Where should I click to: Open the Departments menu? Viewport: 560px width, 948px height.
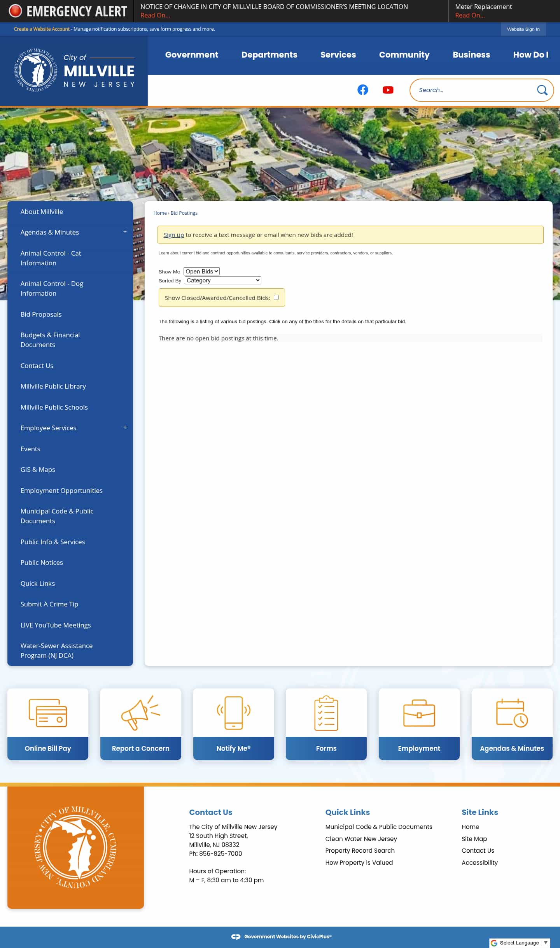[269, 55]
